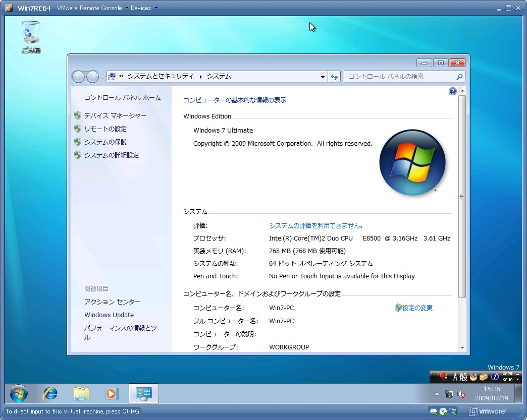Click the Show Desktop strip on the taskbar
Image resolution: width=527 pixels, height=420 pixels.
click(x=518, y=393)
